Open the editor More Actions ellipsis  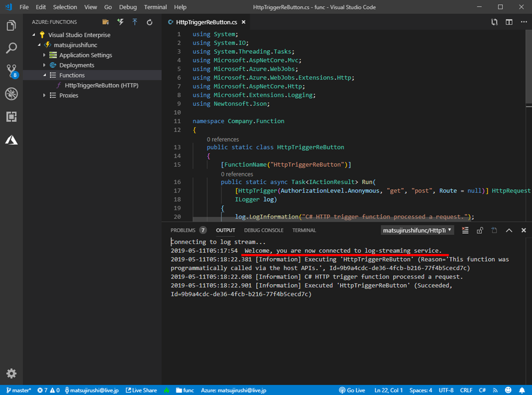pyautogui.click(x=524, y=22)
